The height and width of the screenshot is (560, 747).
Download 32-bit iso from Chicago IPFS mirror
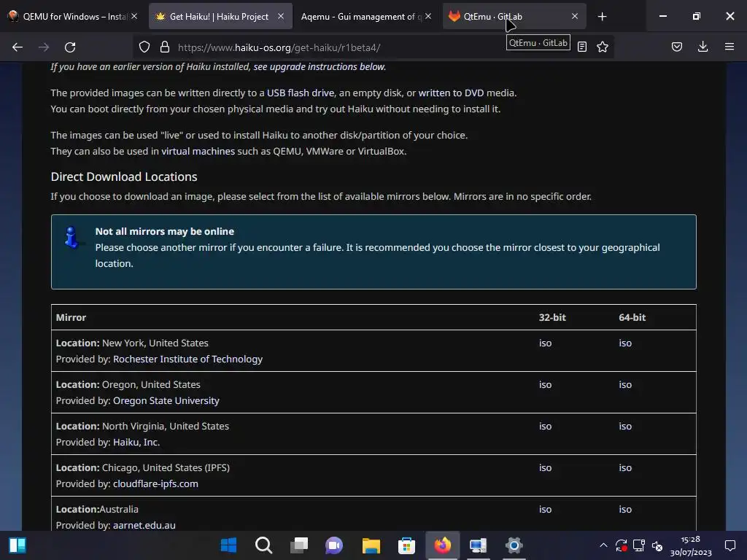pos(545,467)
